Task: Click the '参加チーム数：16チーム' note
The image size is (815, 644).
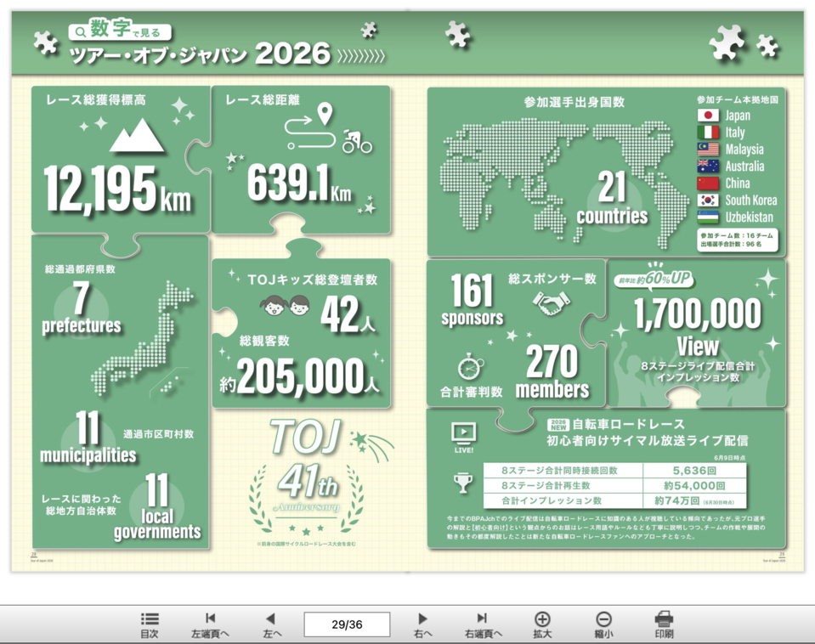Action: (x=737, y=235)
